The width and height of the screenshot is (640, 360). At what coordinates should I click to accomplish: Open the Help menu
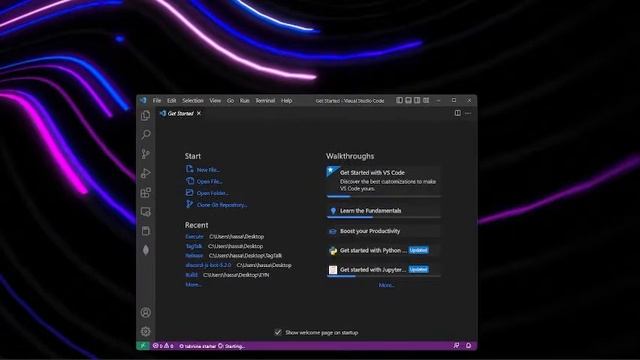point(287,100)
